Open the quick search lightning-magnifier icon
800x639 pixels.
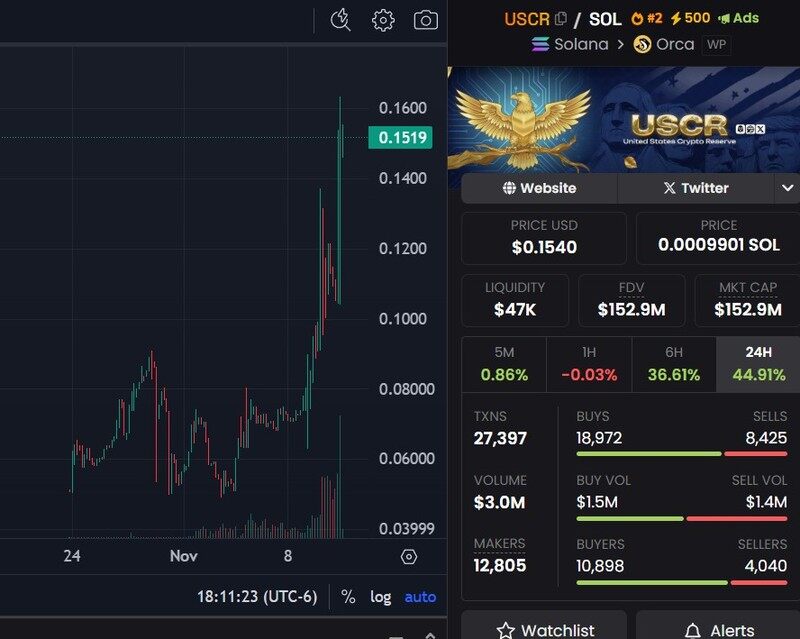click(340, 20)
